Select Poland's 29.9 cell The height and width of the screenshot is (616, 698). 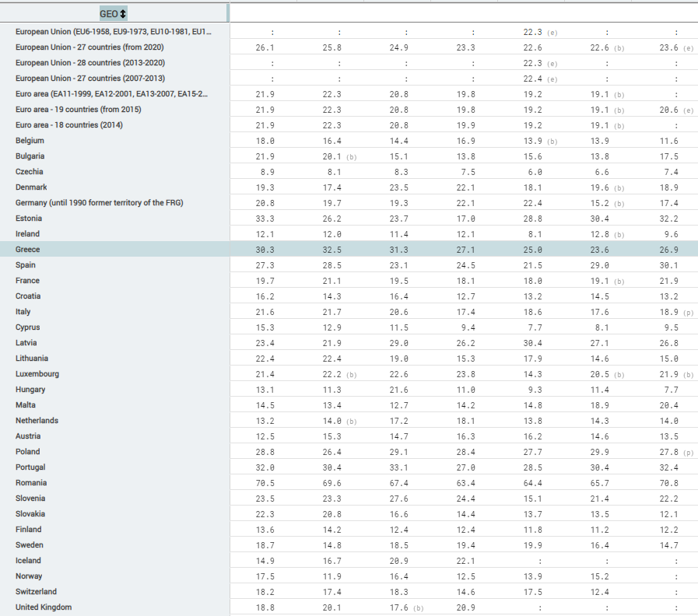coord(600,453)
